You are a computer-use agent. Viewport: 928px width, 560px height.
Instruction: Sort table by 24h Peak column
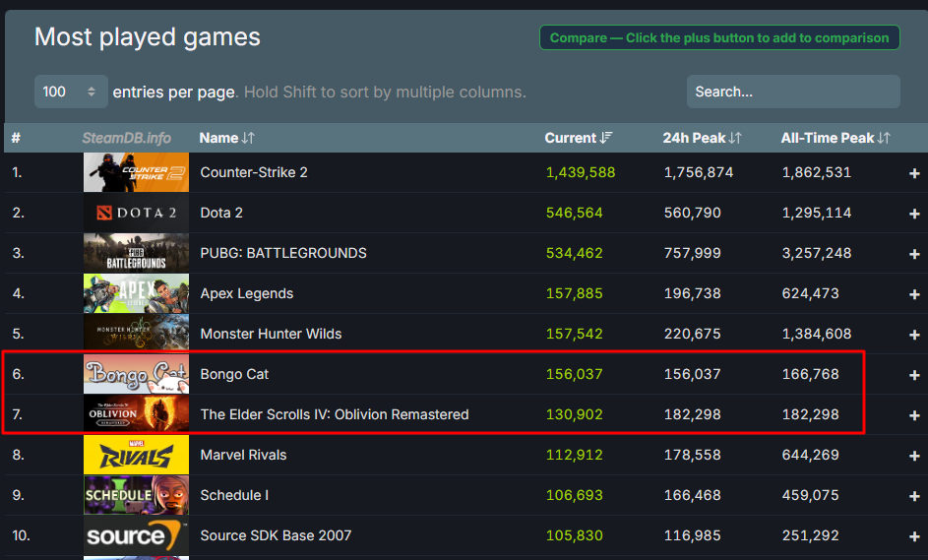[x=702, y=138]
